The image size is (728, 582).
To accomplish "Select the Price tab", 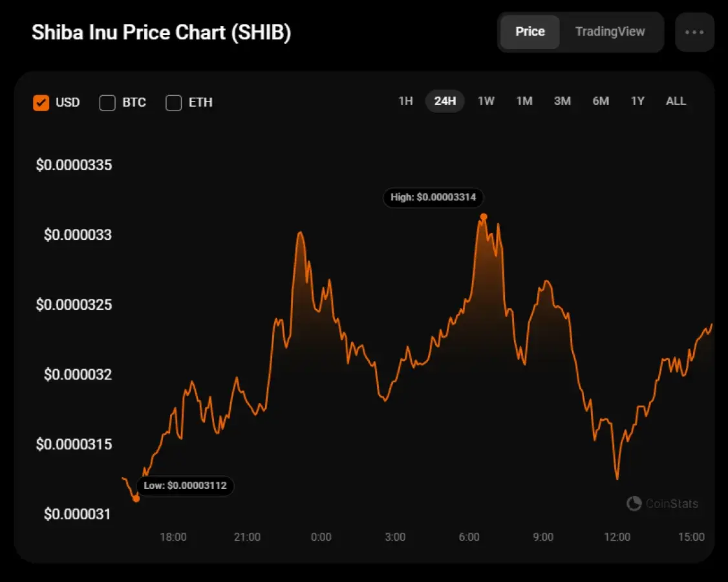I will [x=530, y=31].
